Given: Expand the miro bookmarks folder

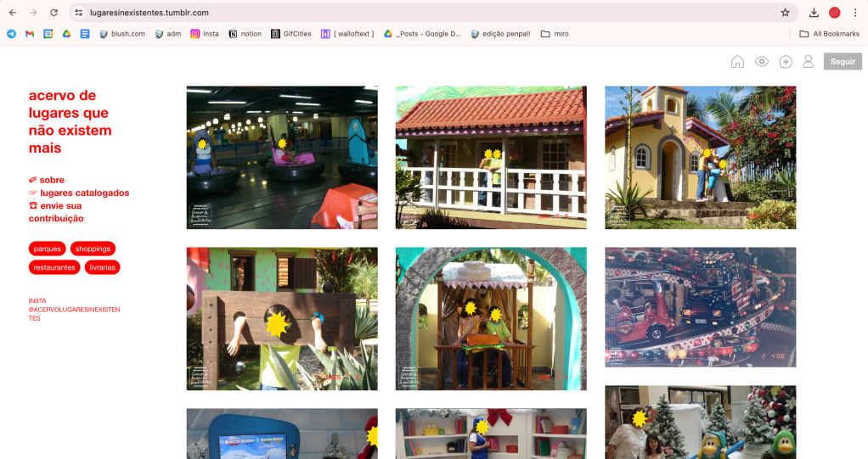Looking at the screenshot, I should coord(555,34).
